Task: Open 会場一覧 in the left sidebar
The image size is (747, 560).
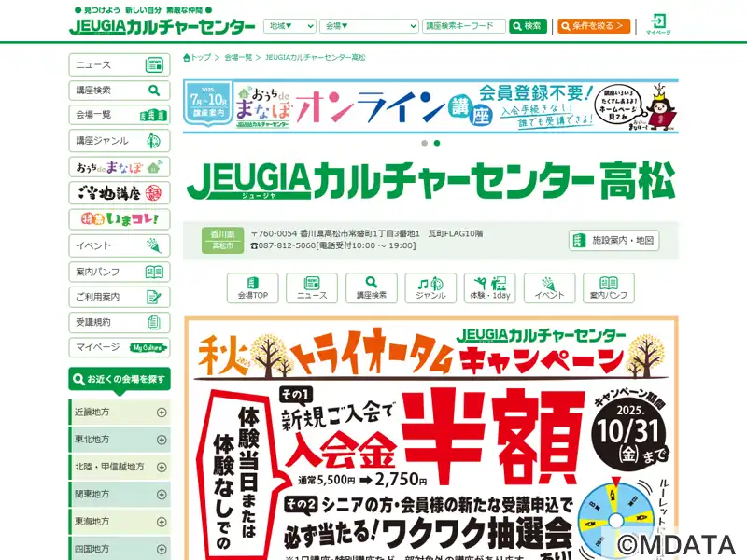Action: point(120,115)
